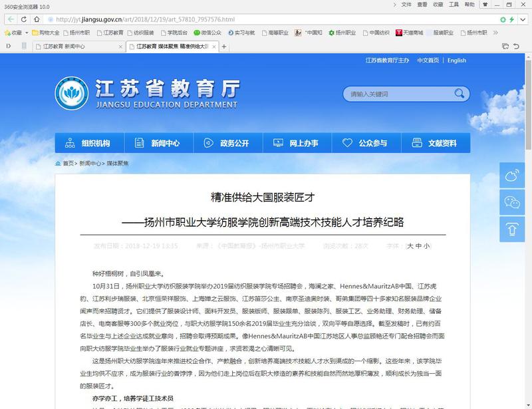Screen dimensions: 532x409
Task: Switch to the 江苏教育 新闻中心 tab
Action: 77,47
